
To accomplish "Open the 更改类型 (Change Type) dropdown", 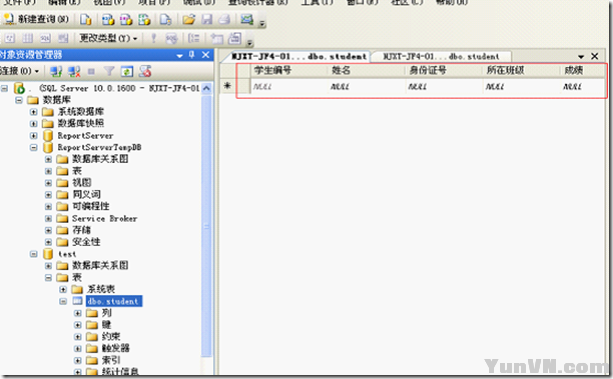I will click(108, 38).
